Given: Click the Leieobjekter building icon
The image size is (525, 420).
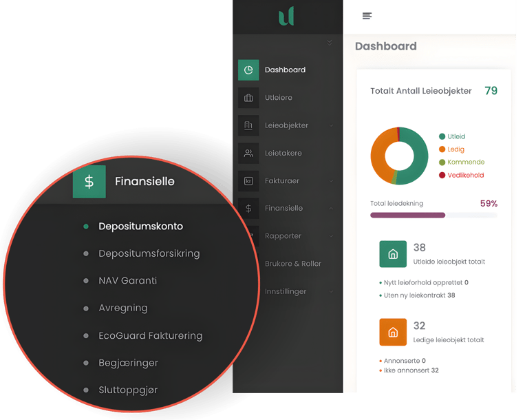Looking at the screenshot, I should [x=248, y=125].
